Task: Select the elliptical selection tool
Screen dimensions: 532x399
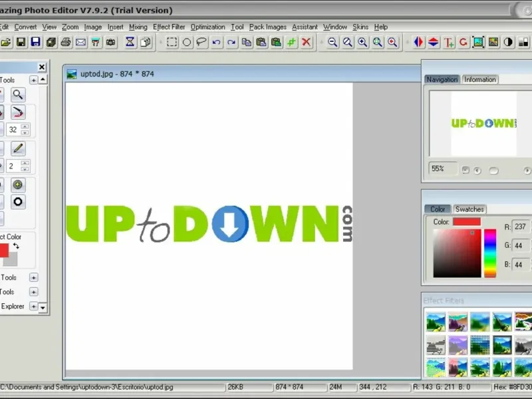Action: coord(187,43)
